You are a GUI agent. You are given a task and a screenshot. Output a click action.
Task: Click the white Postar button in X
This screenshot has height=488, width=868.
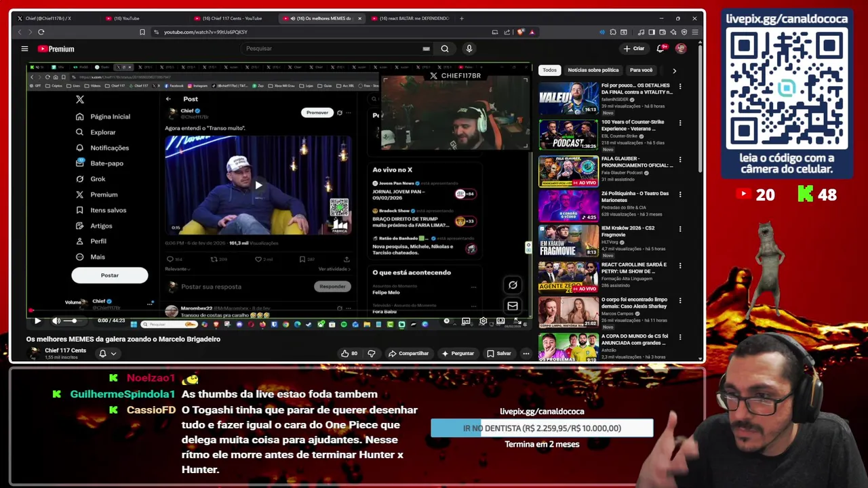110,275
